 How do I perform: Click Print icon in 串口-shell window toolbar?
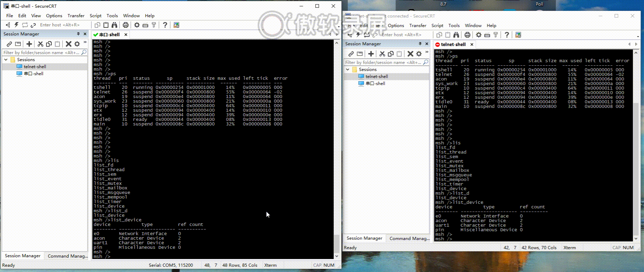coord(126,25)
